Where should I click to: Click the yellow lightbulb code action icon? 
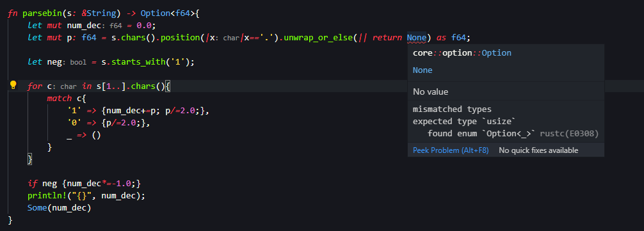(x=13, y=85)
